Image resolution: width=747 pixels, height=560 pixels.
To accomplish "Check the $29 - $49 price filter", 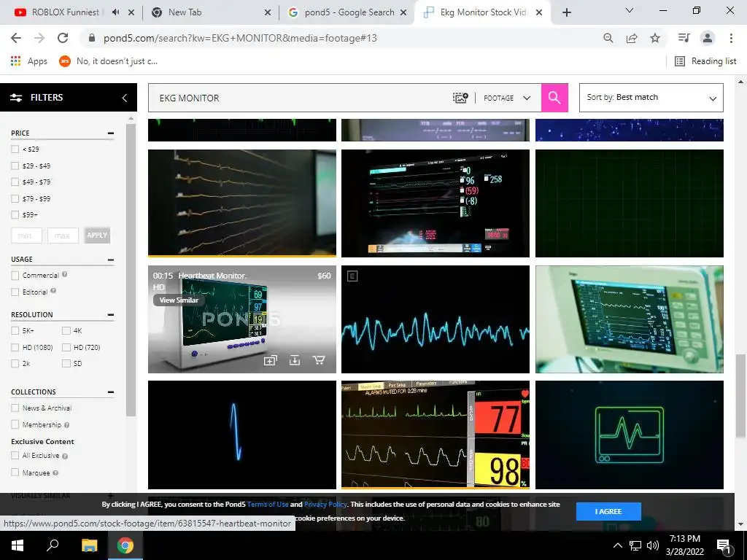I will point(15,166).
